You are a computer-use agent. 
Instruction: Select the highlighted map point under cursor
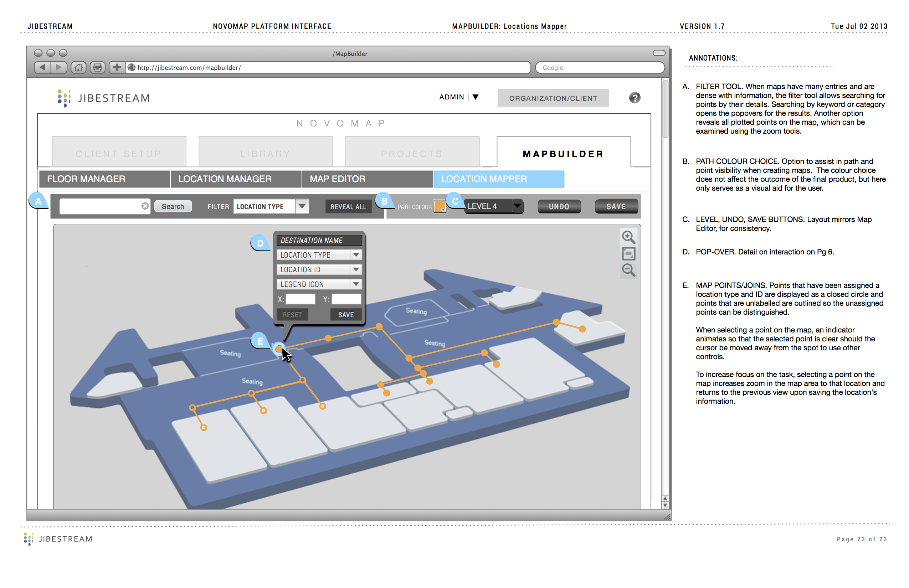(279, 349)
